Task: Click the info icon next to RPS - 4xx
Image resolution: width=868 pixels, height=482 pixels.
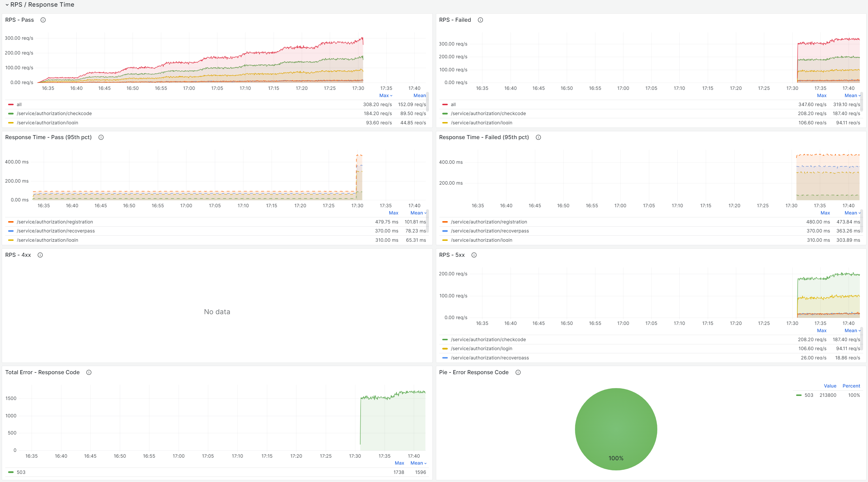Action: click(40, 255)
